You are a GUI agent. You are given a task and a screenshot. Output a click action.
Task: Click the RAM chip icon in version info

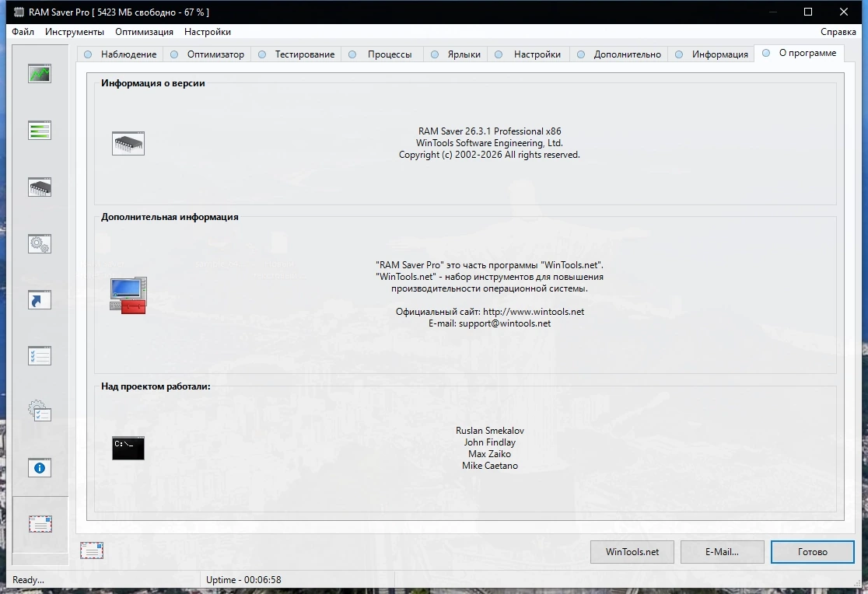128,143
